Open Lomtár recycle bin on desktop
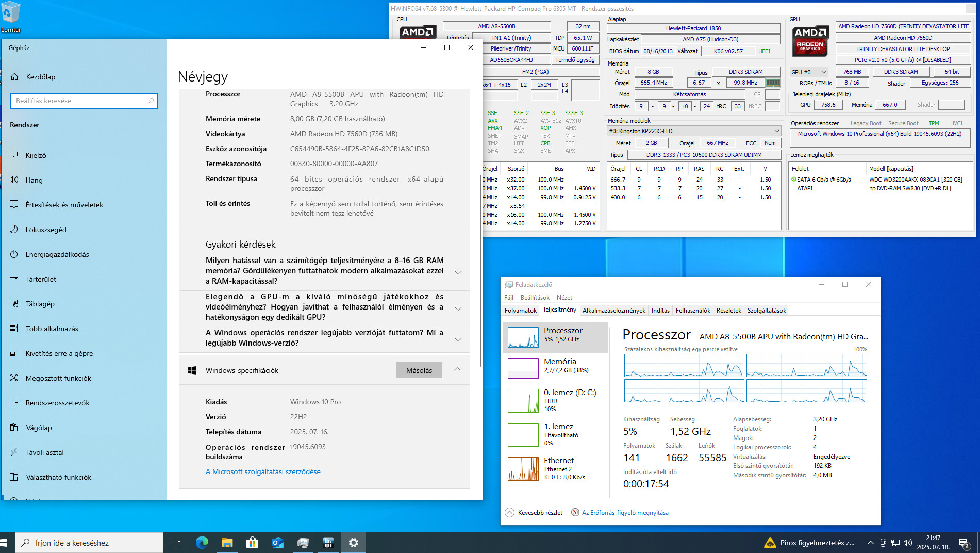The image size is (980, 553). (11, 17)
